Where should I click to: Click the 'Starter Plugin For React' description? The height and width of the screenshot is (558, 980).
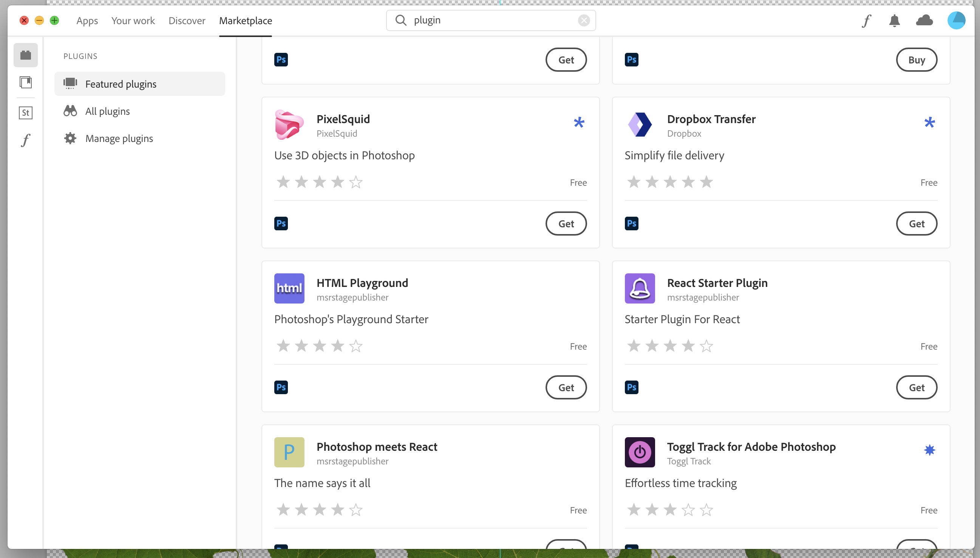[x=682, y=319]
